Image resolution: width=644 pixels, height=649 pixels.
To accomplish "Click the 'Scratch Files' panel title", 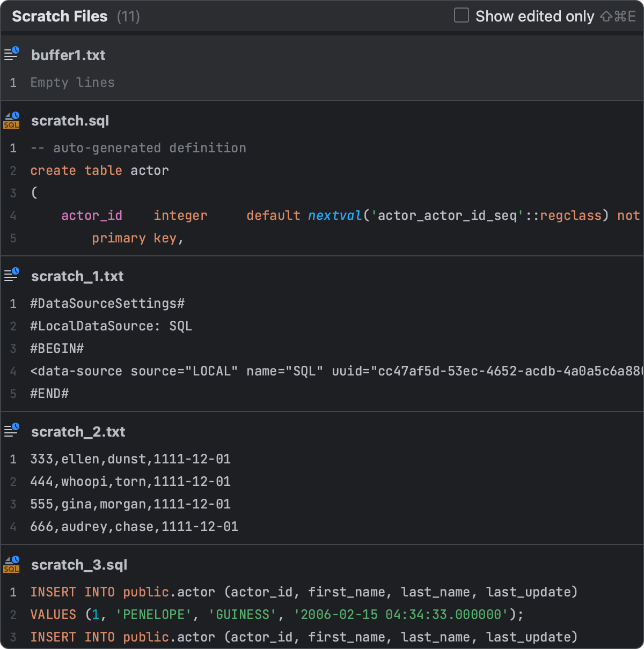I will pos(60,16).
